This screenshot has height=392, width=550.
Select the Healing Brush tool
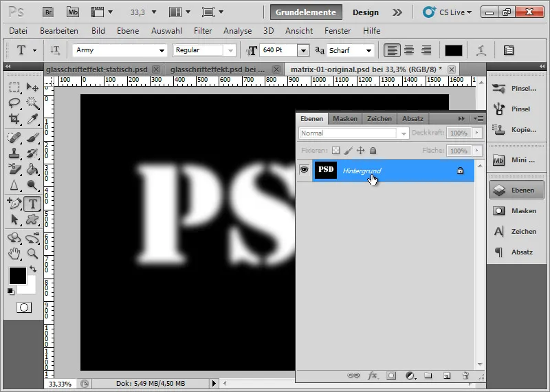pyautogui.click(x=14, y=138)
